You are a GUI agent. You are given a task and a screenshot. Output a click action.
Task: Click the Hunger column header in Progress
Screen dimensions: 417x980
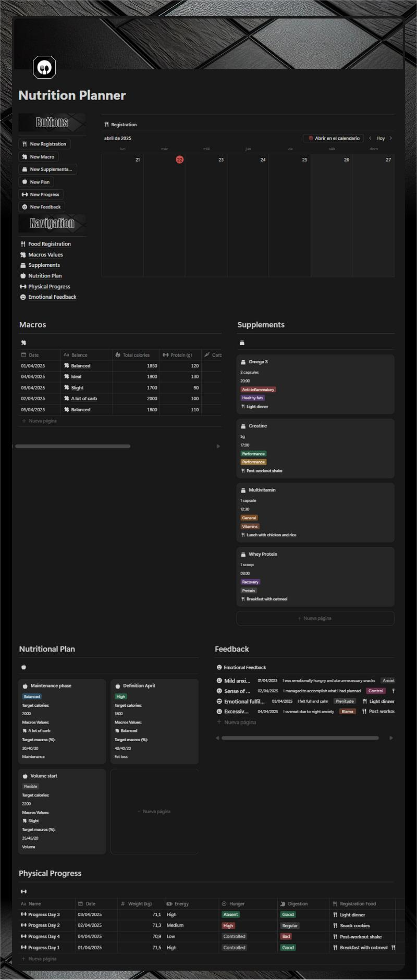coord(237,904)
